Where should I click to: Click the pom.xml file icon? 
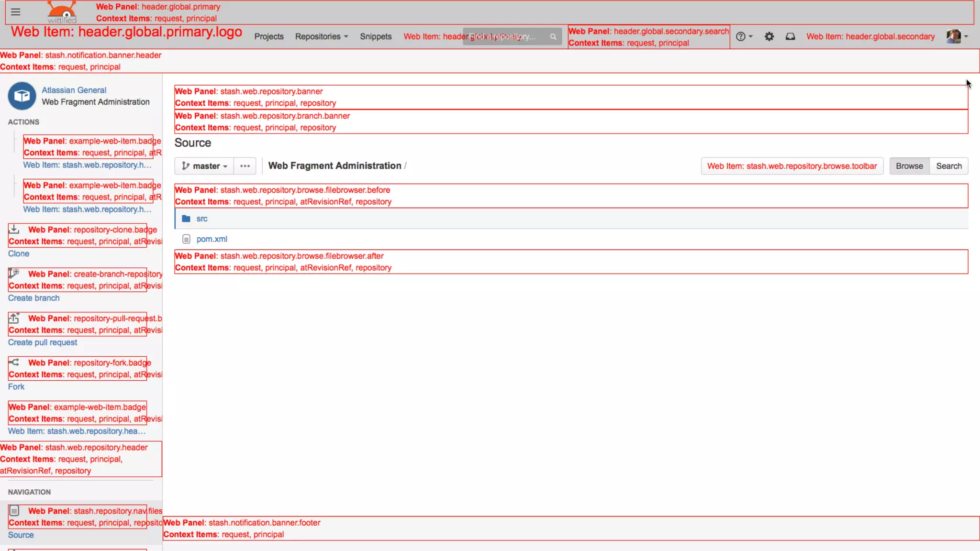(x=186, y=239)
